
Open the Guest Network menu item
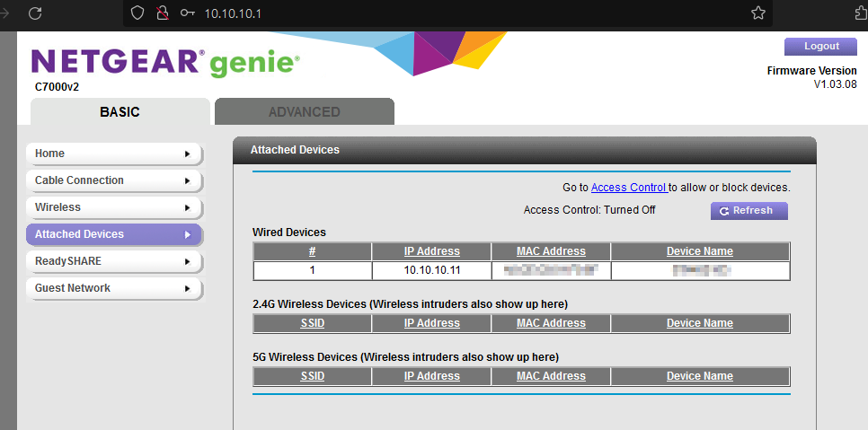tap(113, 288)
